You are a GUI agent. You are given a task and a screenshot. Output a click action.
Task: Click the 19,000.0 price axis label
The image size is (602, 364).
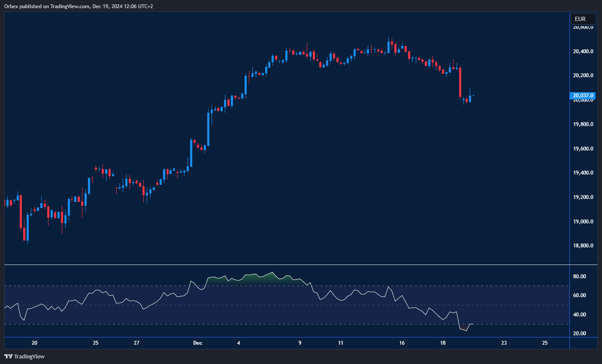click(583, 222)
